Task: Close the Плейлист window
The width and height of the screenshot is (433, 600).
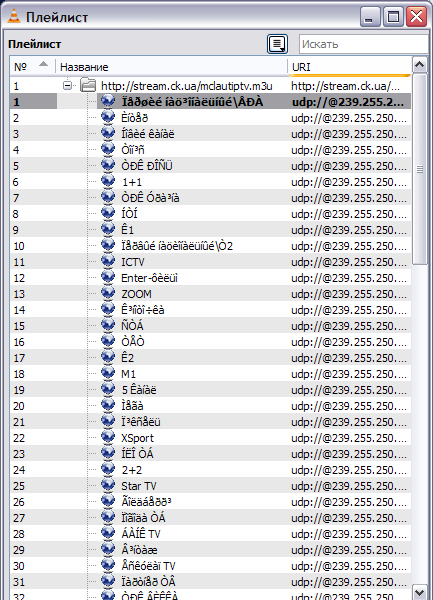Action: coord(416,16)
